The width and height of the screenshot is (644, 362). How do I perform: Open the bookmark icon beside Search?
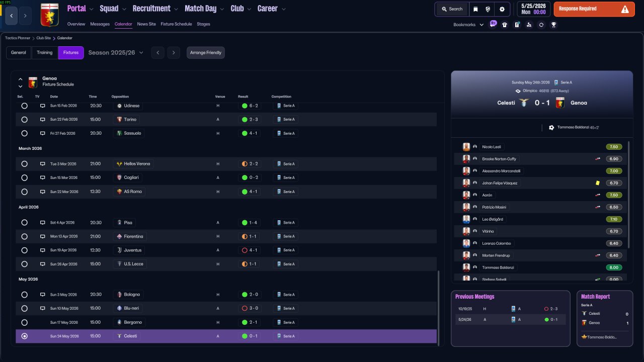click(475, 9)
